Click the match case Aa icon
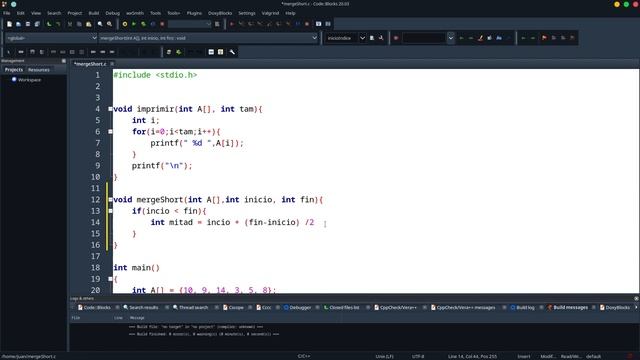The height and width of the screenshot is (360, 640). [x=499, y=38]
